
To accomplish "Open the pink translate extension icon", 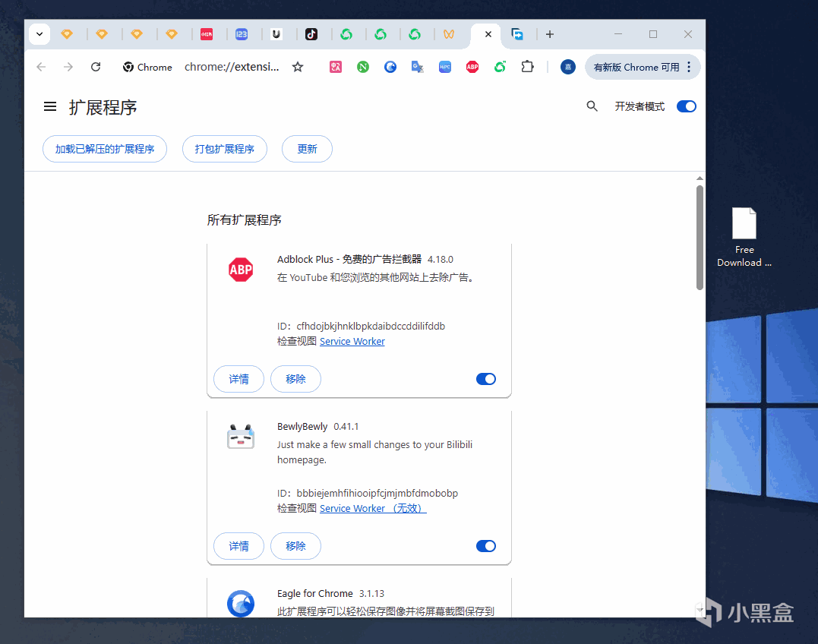I will click(336, 67).
